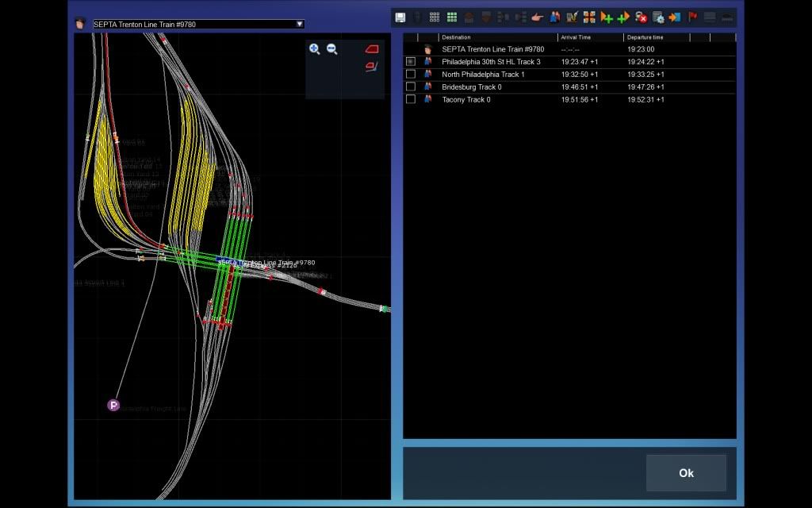Viewport: 812px width, 508px height.
Task: Select Tacony Track 0 destination
Action: (466, 99)
